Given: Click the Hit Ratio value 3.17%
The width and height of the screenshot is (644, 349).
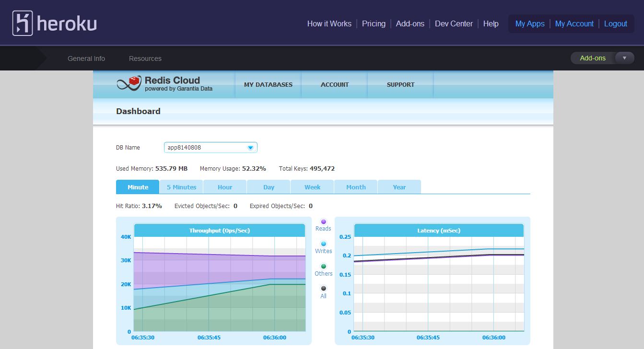Looking at the screenshot, I should pyautogui.click(x=152, y=206).
